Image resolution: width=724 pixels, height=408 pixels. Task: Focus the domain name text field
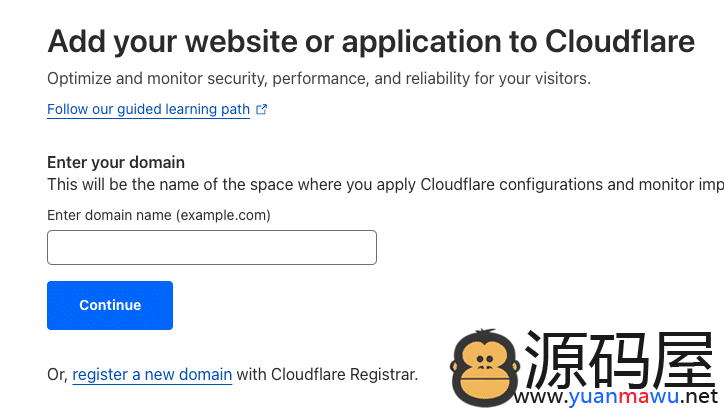tap(212, 247)
